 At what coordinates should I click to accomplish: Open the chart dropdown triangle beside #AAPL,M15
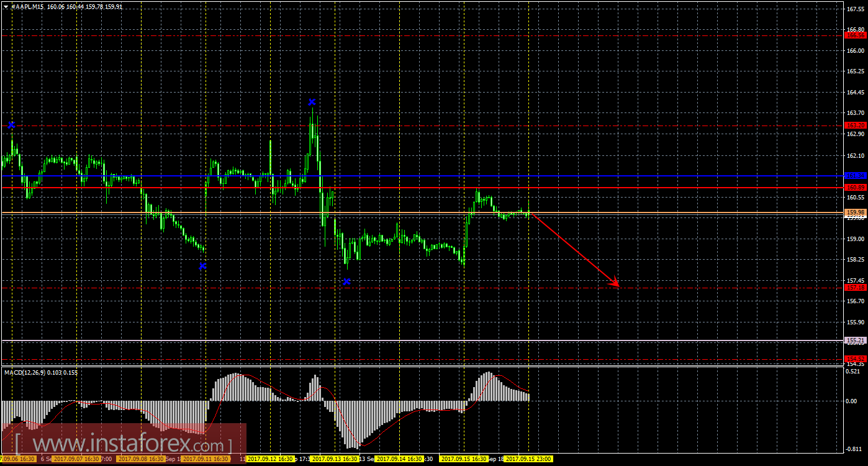click(x=6, y=6)
